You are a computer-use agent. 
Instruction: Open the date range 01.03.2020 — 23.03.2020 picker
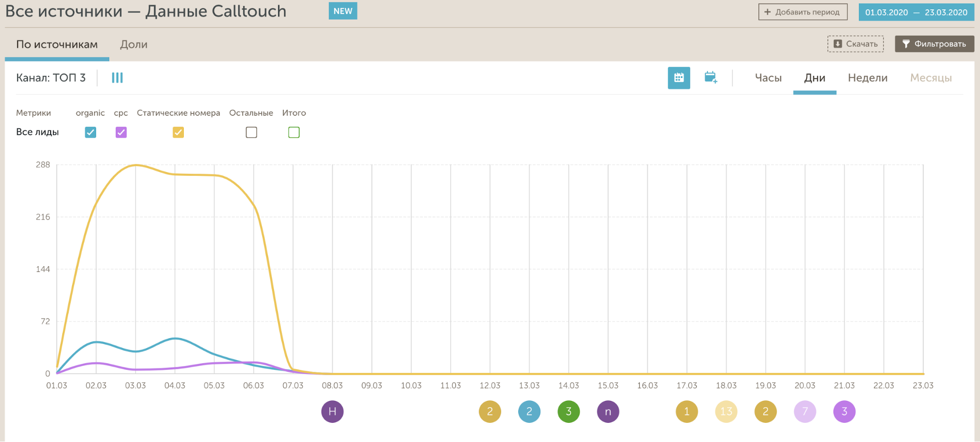pyautogui.click(x=916, y=12)
